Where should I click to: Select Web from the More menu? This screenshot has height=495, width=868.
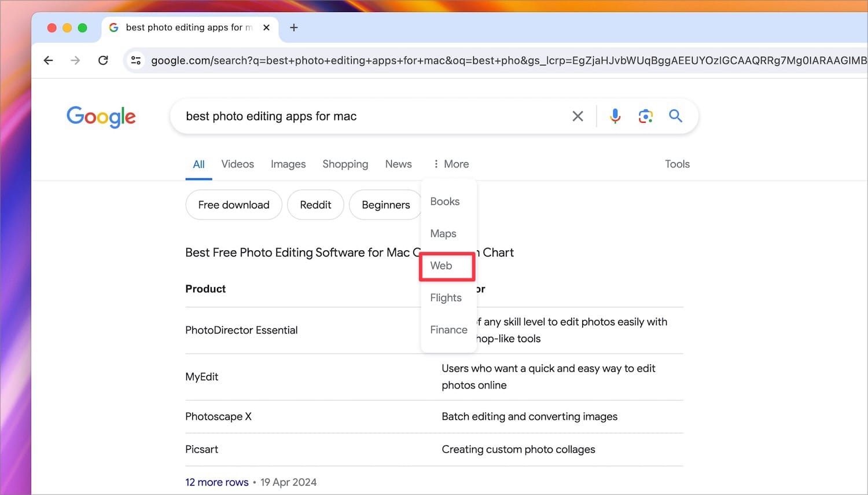[x=442, y=265]
